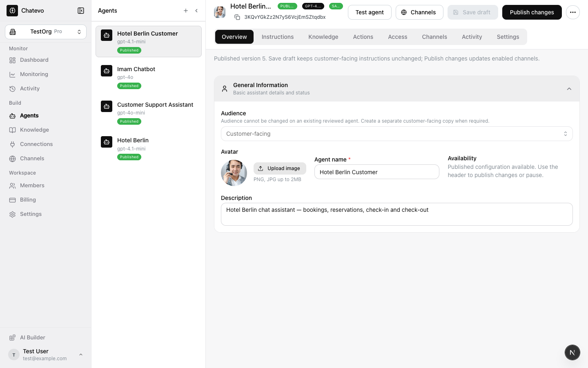588x368 pixels.
Task: Open Activity page in sidebar
Action: tap(46, 89)
